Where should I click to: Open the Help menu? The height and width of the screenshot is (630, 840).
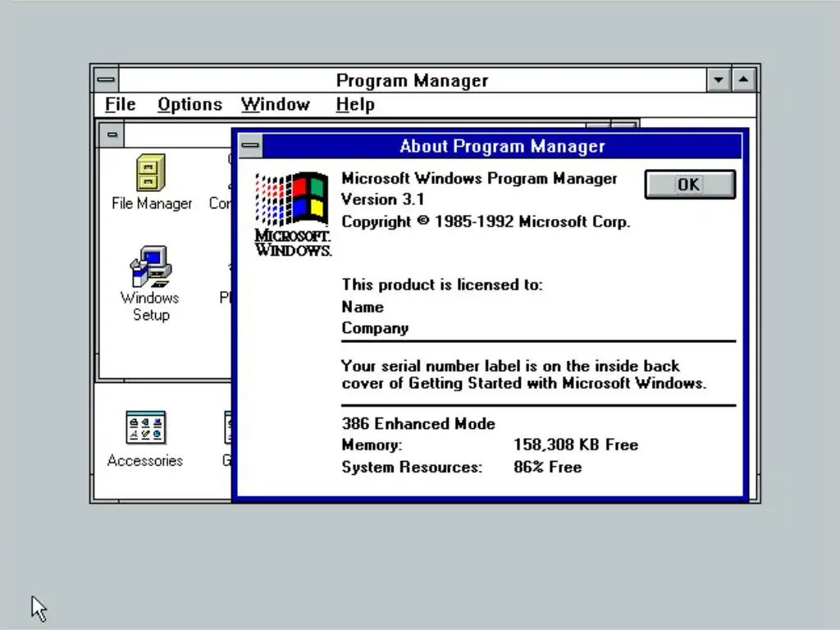click(355, 104)
